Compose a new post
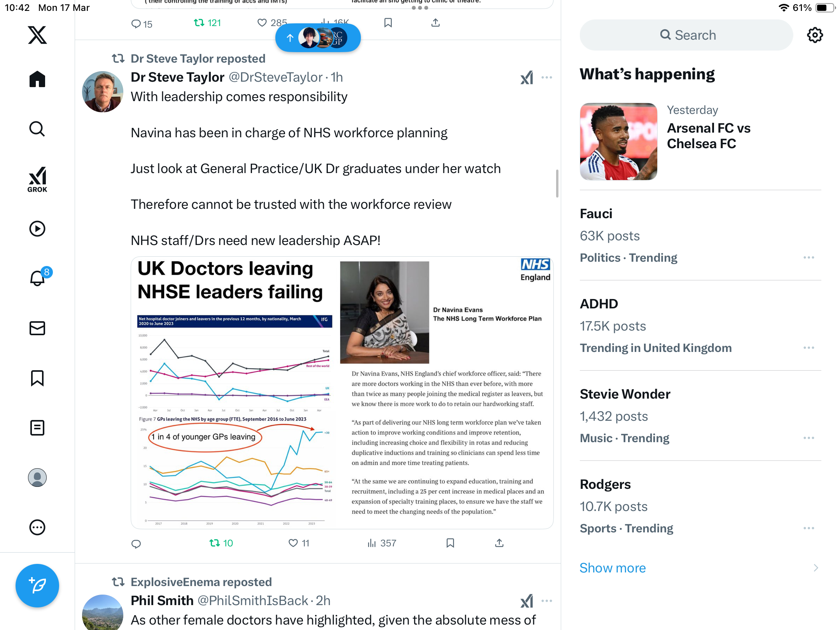840x630 pixels. tap(37, 586)
